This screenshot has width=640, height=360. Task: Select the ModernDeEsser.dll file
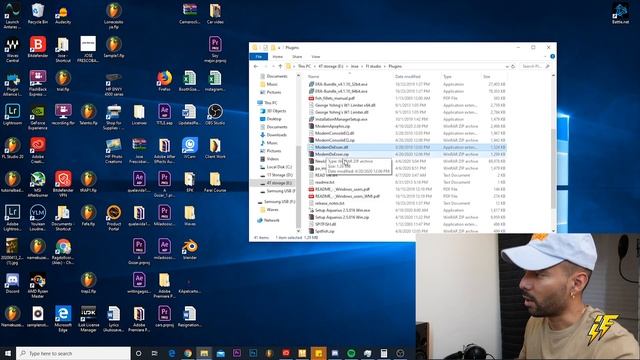click(331, 147)
